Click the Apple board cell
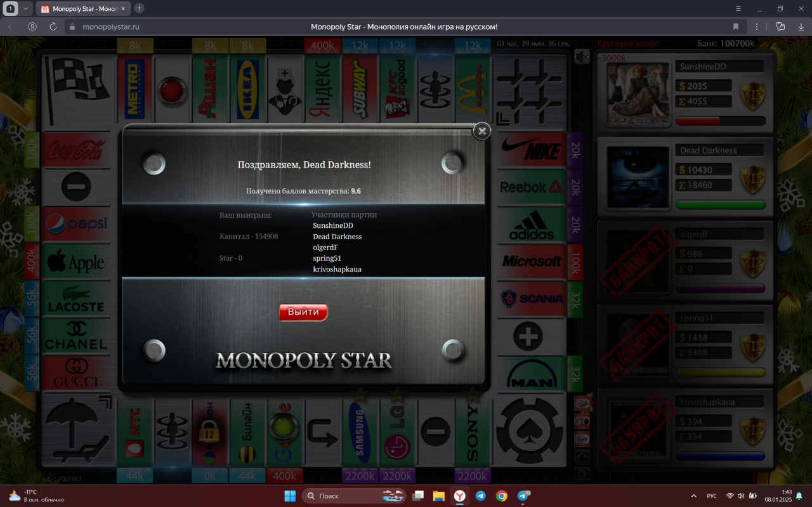This screenshot has height=507, width=812. (x=76, y=261)
